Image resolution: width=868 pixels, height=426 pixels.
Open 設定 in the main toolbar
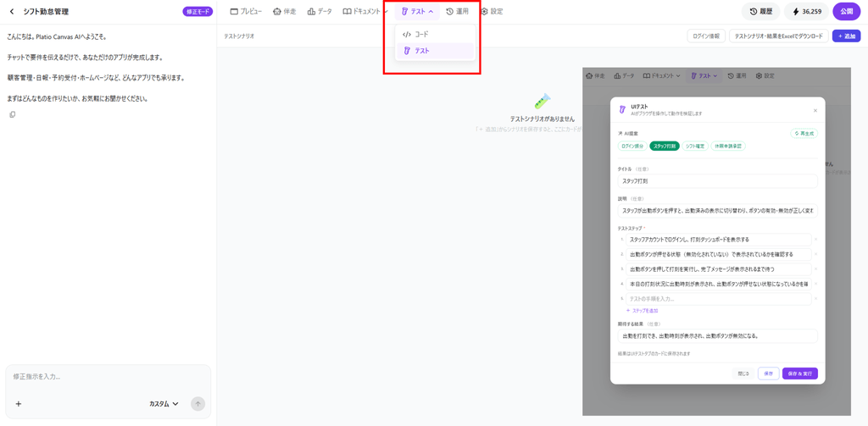492,11
